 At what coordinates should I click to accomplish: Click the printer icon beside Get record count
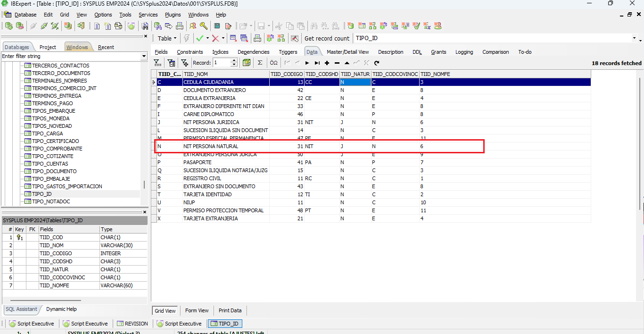(257, 38)
